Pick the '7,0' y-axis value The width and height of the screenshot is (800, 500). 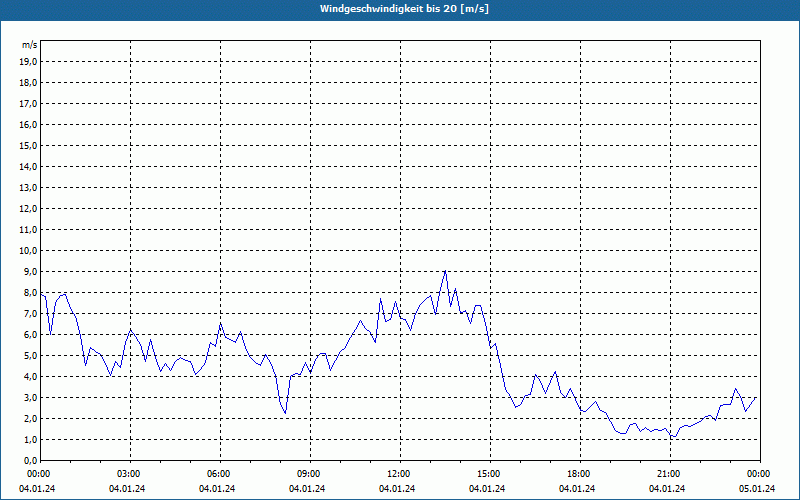pyautogui.click(x=30, y=313)
